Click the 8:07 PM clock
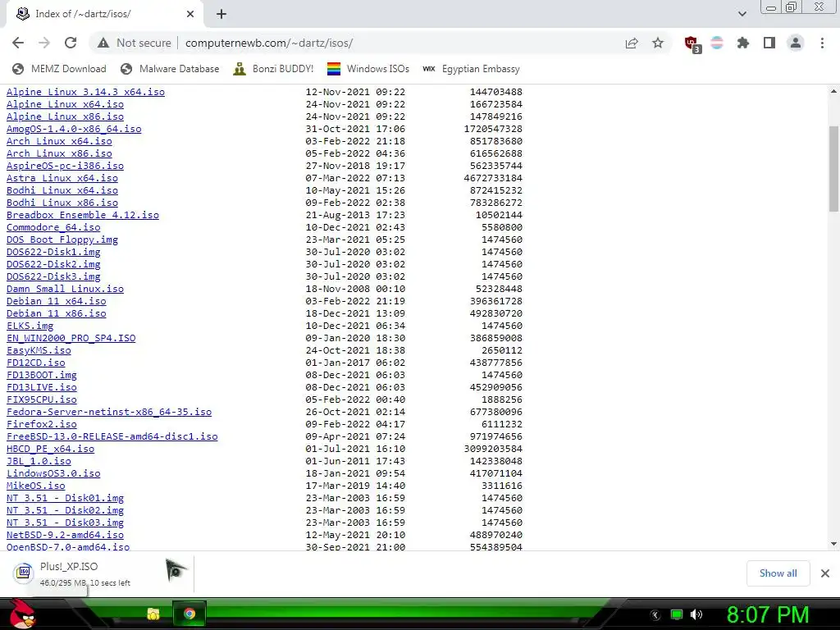 pos(767,615)
